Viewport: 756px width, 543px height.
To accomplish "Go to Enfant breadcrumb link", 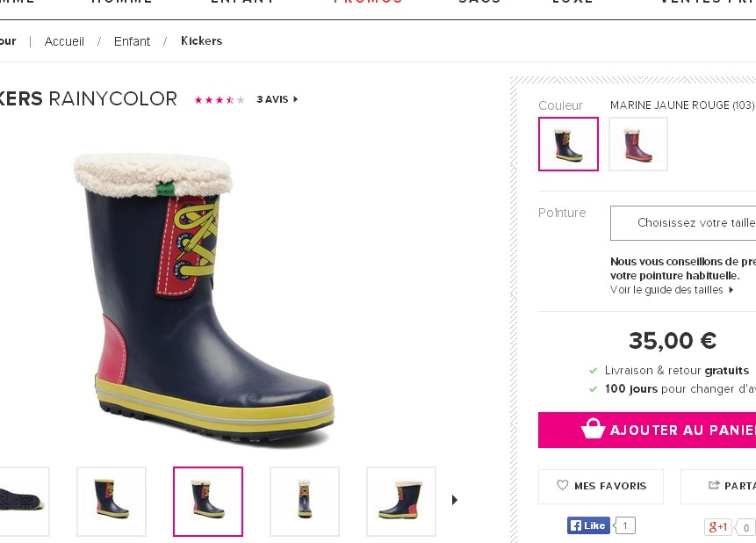I will click(x=132, y=41).
